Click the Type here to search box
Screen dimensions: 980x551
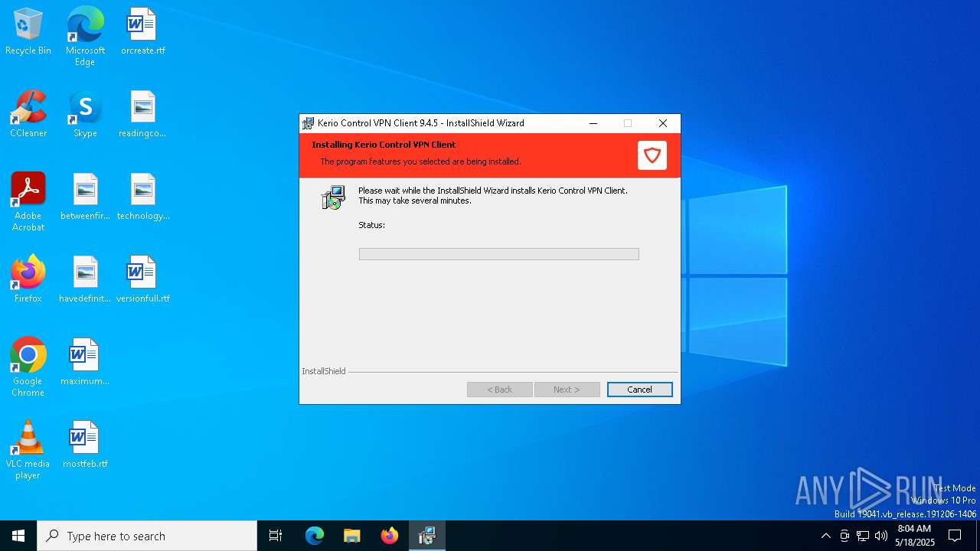click(147, 536)
